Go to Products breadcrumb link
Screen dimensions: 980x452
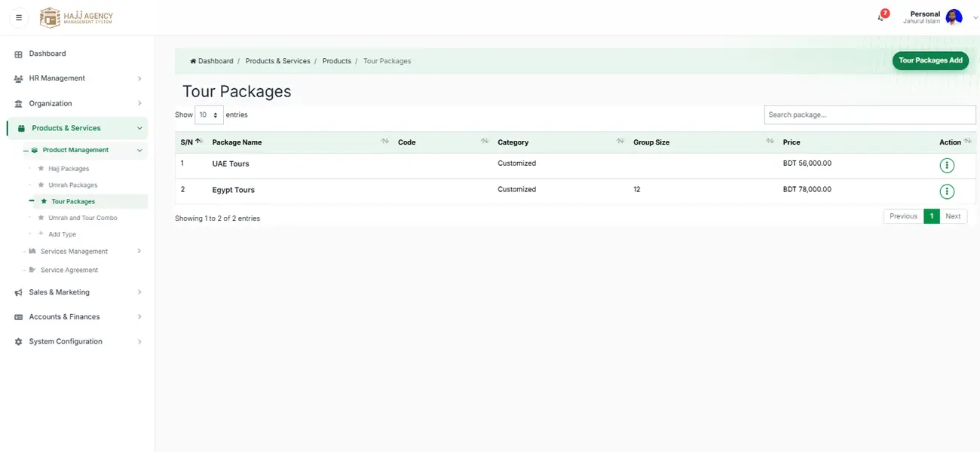[336, 61]
